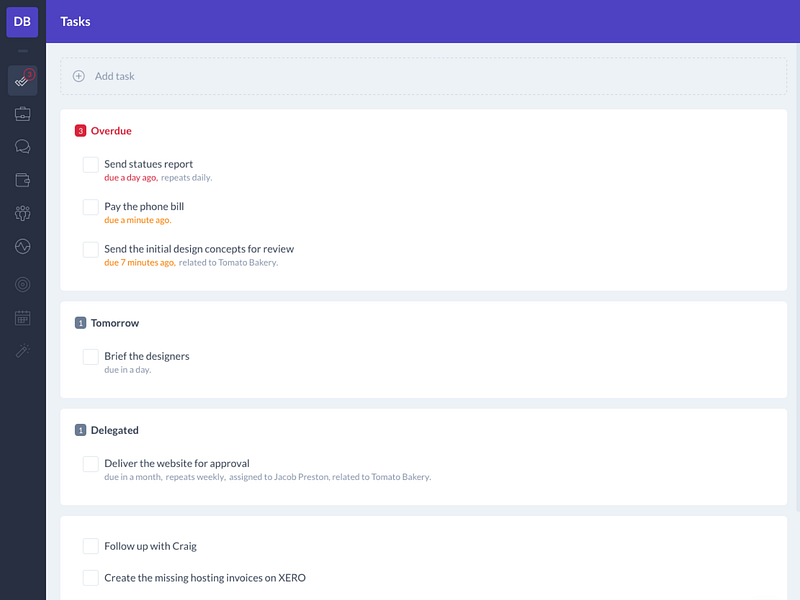Collapse the Delegated section header
Image resolution: width=800 pixels, height=600 pixels.
107,430
